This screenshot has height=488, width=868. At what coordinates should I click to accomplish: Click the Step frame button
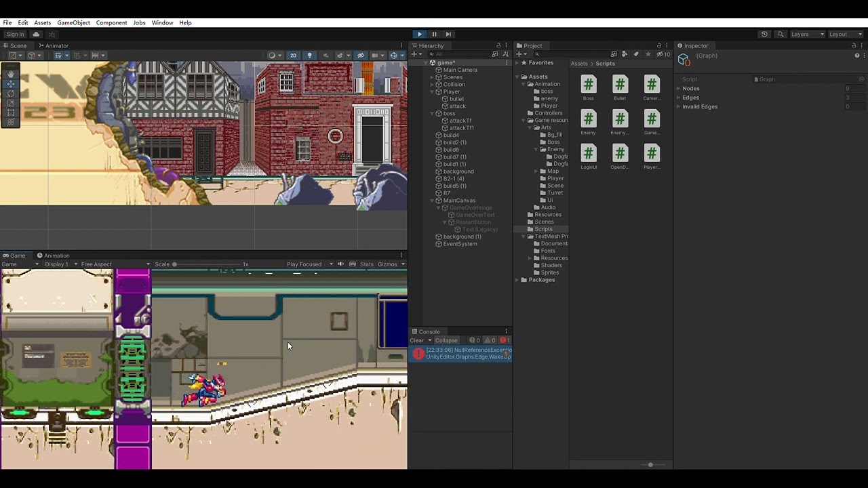pyautogui.click(x=448, y=34)
